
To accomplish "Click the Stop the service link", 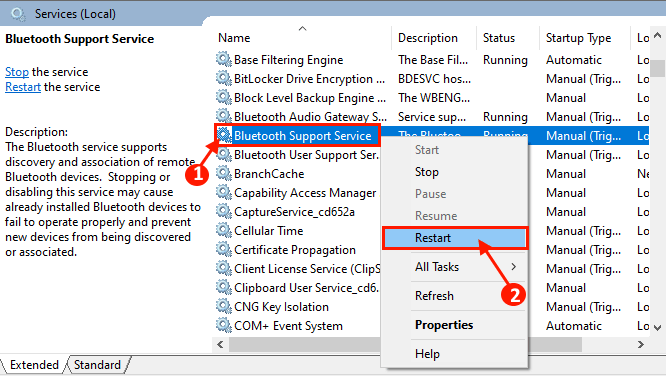I will 17,72.
